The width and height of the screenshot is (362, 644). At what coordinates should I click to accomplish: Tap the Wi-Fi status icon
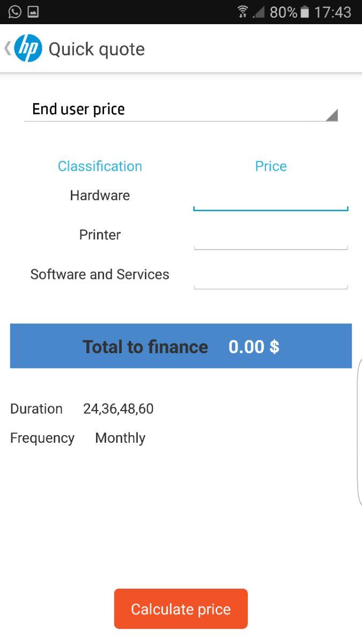(x=243, y=12)
